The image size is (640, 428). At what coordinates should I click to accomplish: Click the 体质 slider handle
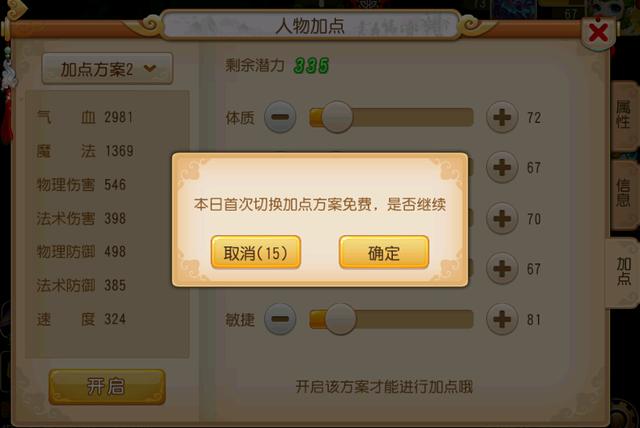(337, 118)
